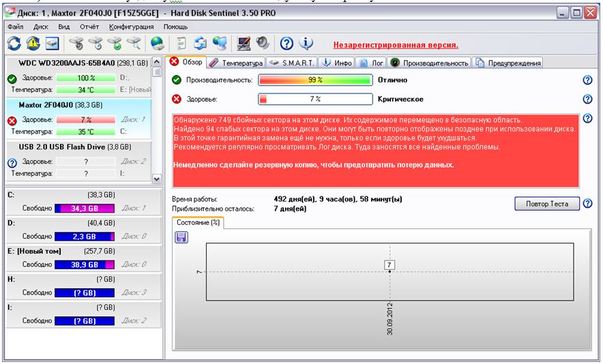Click the speaker sound toolbar icon
This screenshot has height=364, width=603.
(263, 43)
